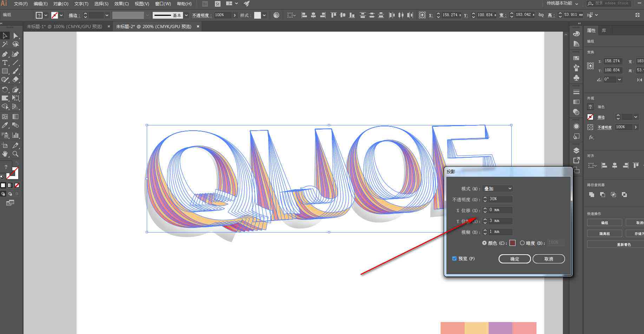This screenshot has height=334, width=644.
Task: Select the Eraser tool
Action: [15, 80]
